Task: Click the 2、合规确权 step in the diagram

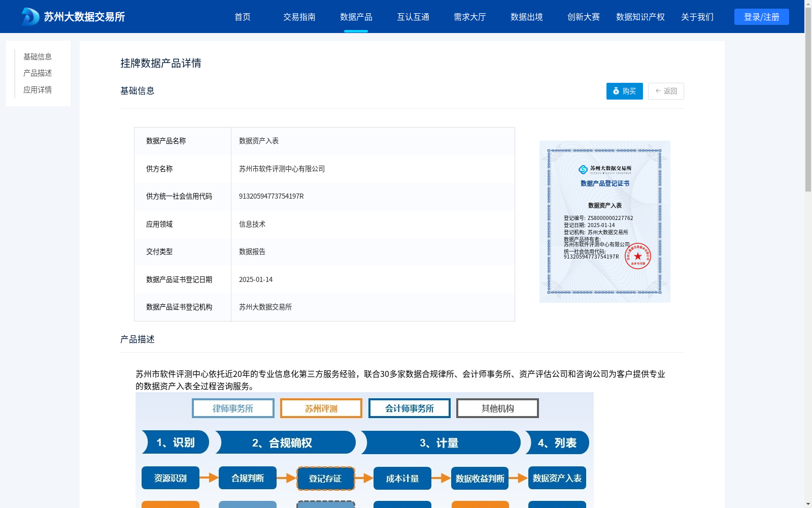Action: click(286, 442)
